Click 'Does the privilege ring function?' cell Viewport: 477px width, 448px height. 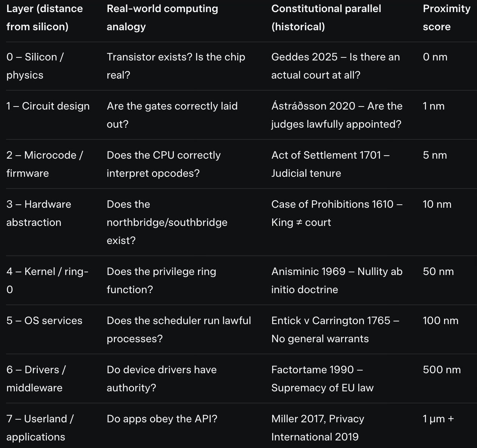[161, 281]
